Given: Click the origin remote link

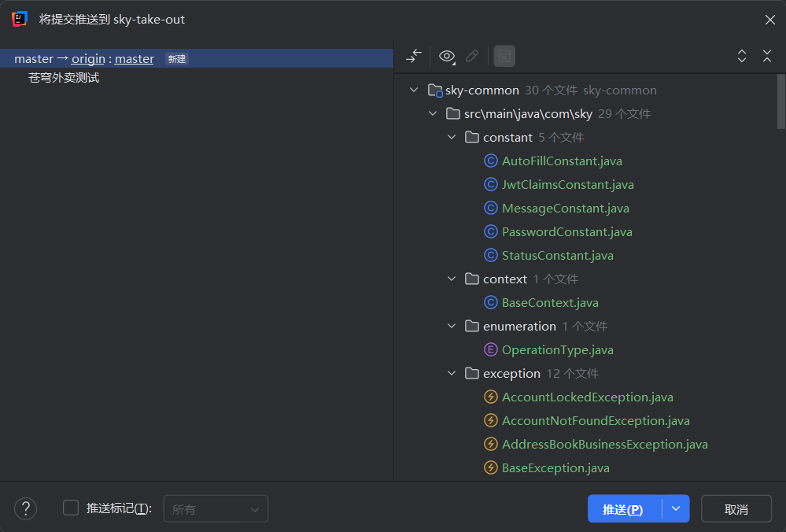Looking at the screenshot, I should tap(88, 59).
